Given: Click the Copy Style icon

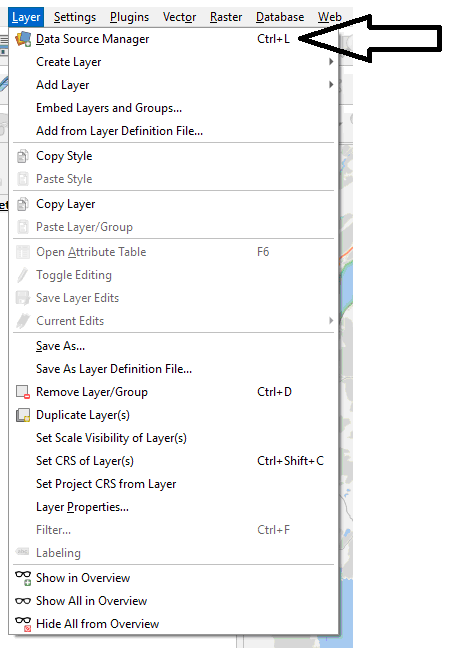Looking at the screenshot, I should pos(23,156).
